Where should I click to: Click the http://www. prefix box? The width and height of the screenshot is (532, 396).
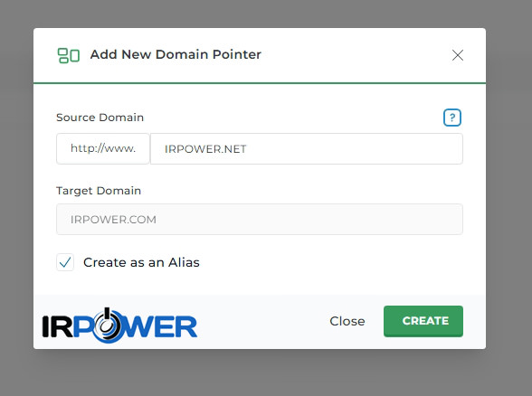point(103,148)
